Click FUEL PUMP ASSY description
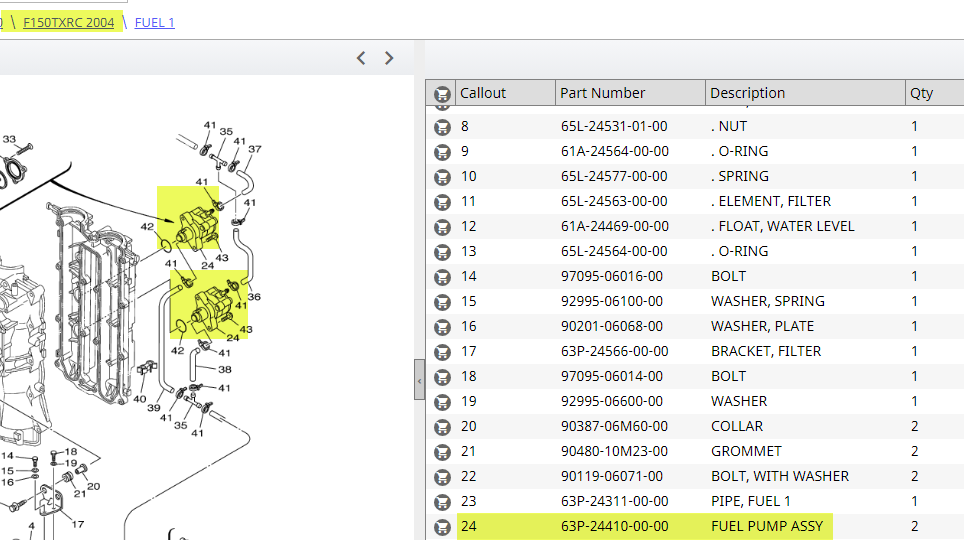Image resolution: width=964 pixels, height=540 pixels. pyautogui.click(x=767, y=526)
